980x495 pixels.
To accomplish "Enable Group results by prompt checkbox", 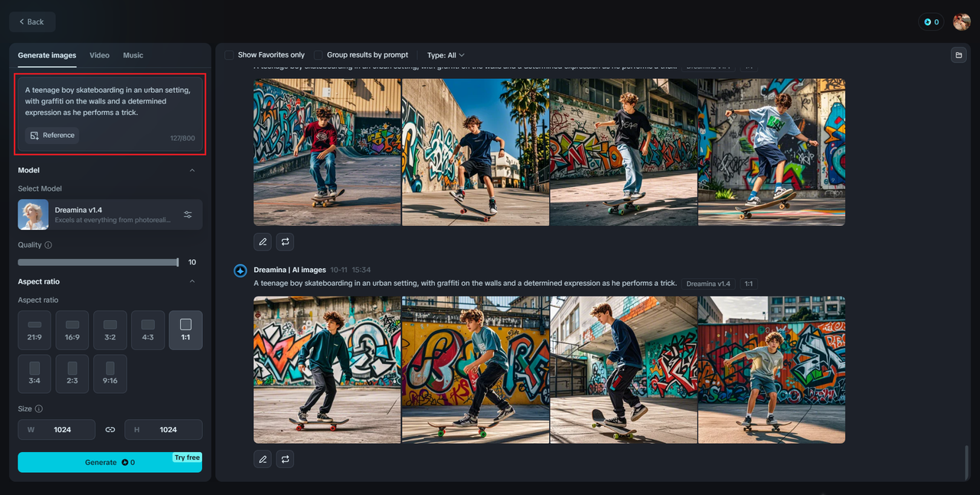I will pos(318,55).
